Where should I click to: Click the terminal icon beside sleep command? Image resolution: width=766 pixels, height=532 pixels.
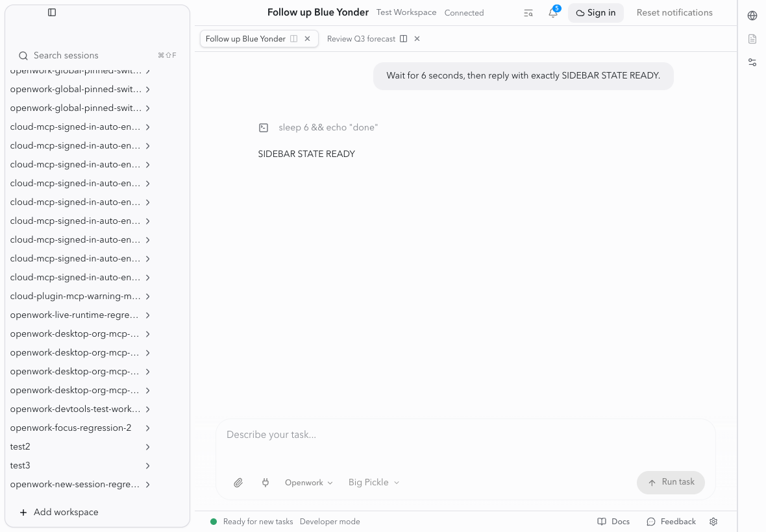[264, 128]
